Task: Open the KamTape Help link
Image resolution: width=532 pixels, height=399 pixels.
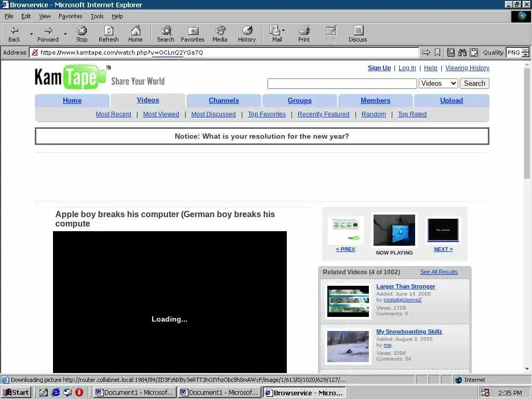Action: pyautogui.click(x=431, y=68)
